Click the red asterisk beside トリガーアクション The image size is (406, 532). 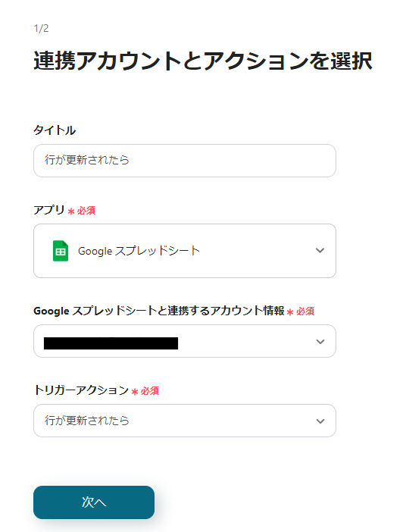click(135, 392)
